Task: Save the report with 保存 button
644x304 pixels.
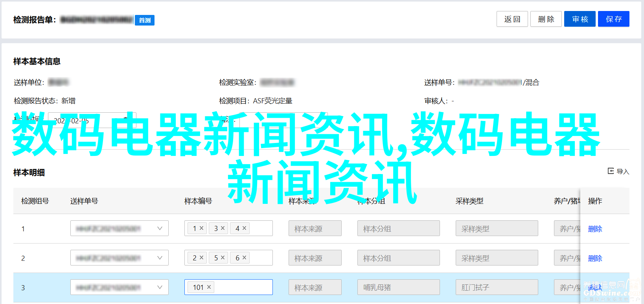Action: tap(614, 19)
